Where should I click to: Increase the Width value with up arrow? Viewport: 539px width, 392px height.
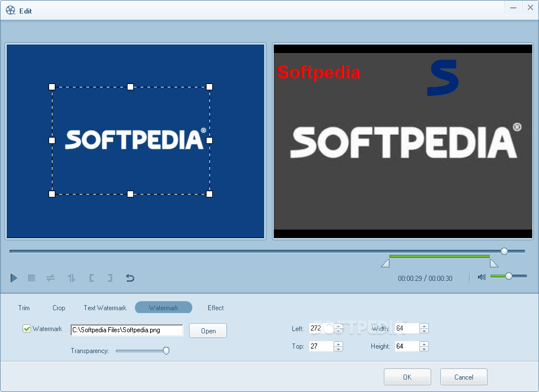424,326
